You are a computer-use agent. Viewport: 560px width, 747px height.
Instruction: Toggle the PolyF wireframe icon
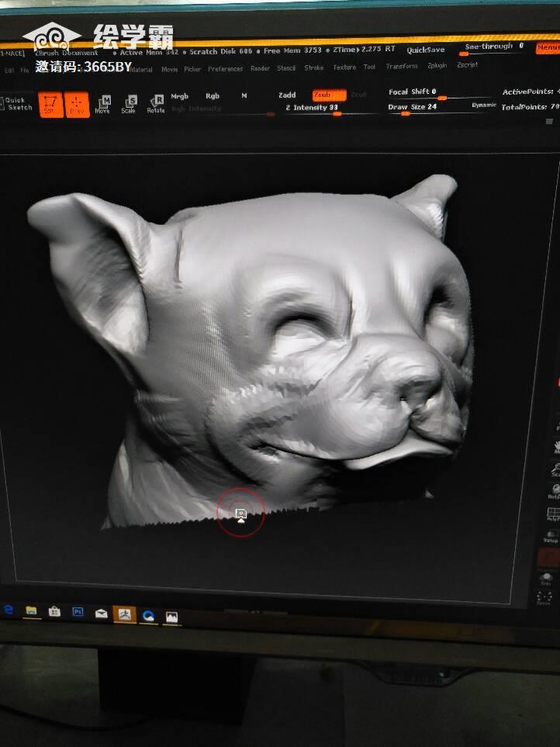(x=553, y=514)
